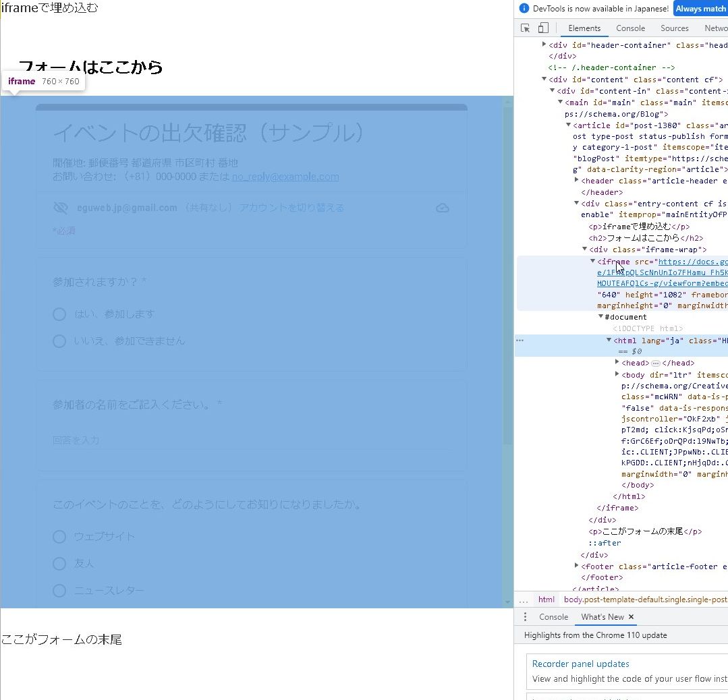Click the Always match button in the banner
The width and height of the screenshot is (728, 700).
point(700,8)
